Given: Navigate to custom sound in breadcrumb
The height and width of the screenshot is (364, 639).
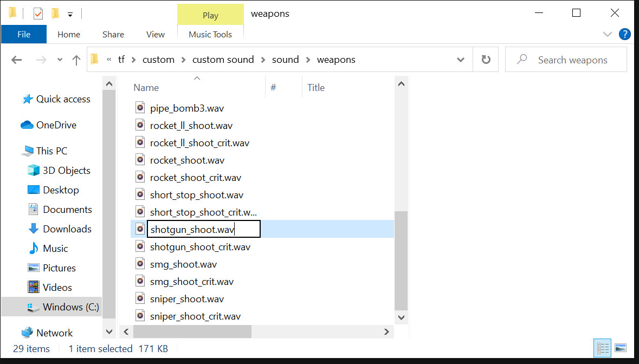Looking at the screenshot, I should pos(223,60).
